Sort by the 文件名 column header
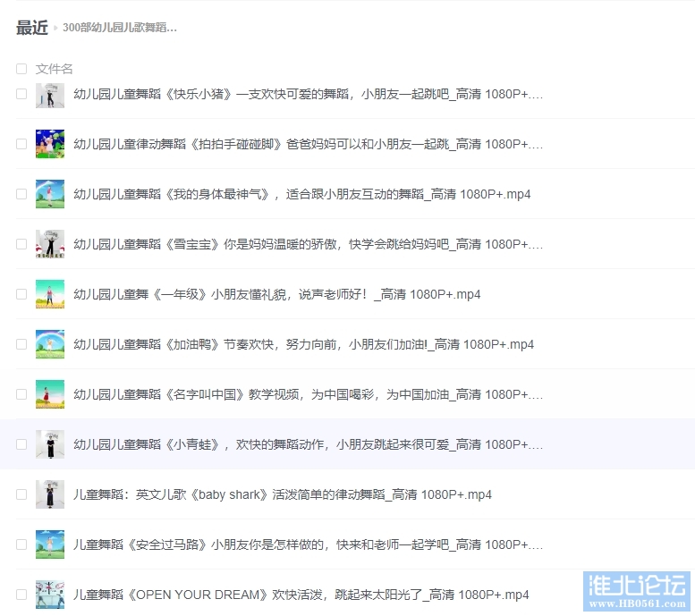 pyautogui.click(x=55, y=69)
